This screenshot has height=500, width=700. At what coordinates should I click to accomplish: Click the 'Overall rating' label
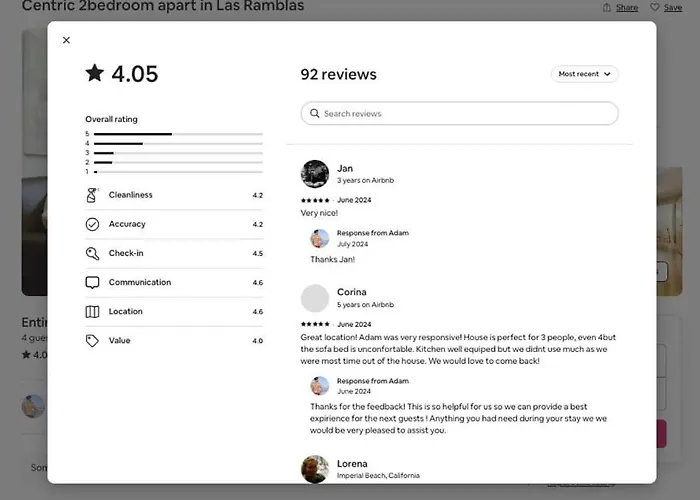(111, 119)
